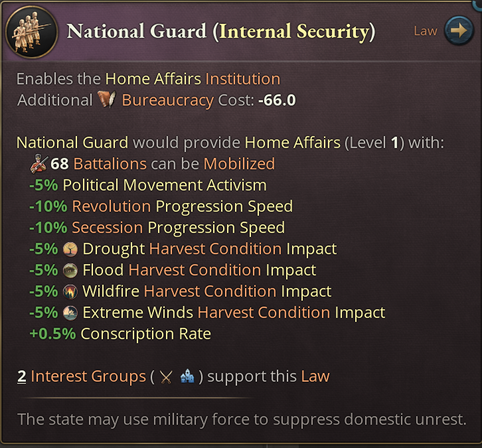Image resolution: width=482 pixels, height=448 pixels.
Task: Click the Battalions link text
Action: coord(110,163)
